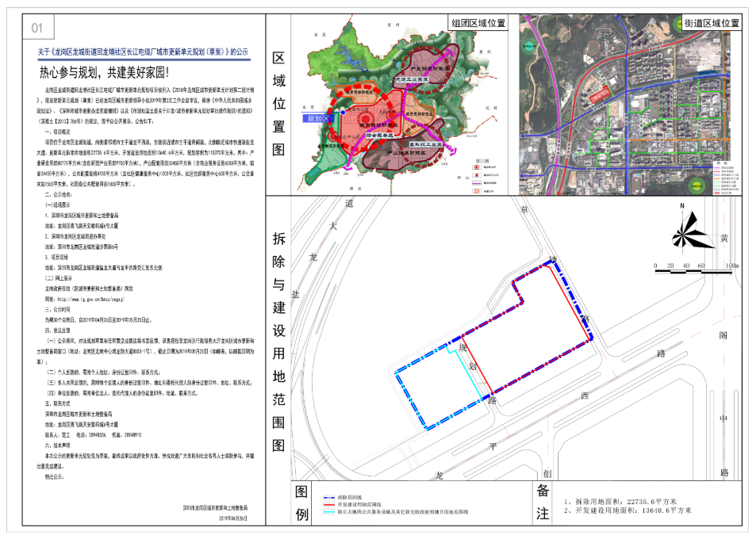This screenshot has height=539, width=756.
Task: Select the vertical title '拆除与建设用地范围图'
Action: click(x=278, y=342)
